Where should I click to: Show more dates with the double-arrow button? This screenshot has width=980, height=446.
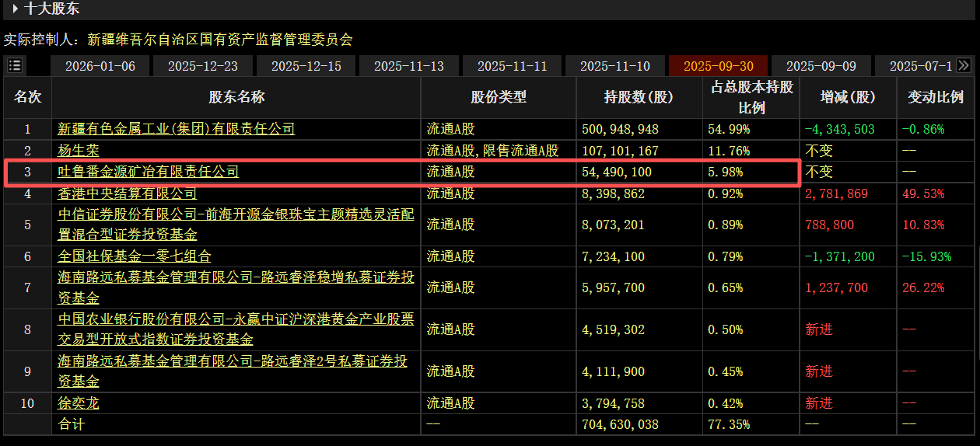click(964, 66)
